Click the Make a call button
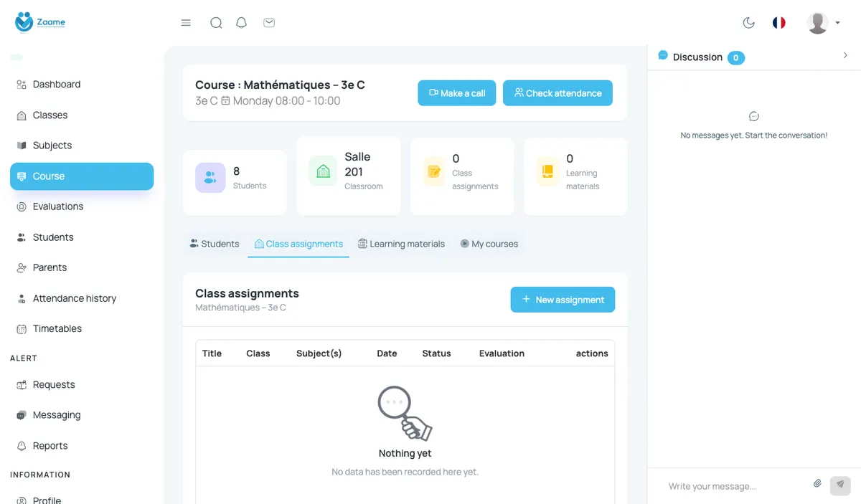Screen dimensions: 861x504 457,93
